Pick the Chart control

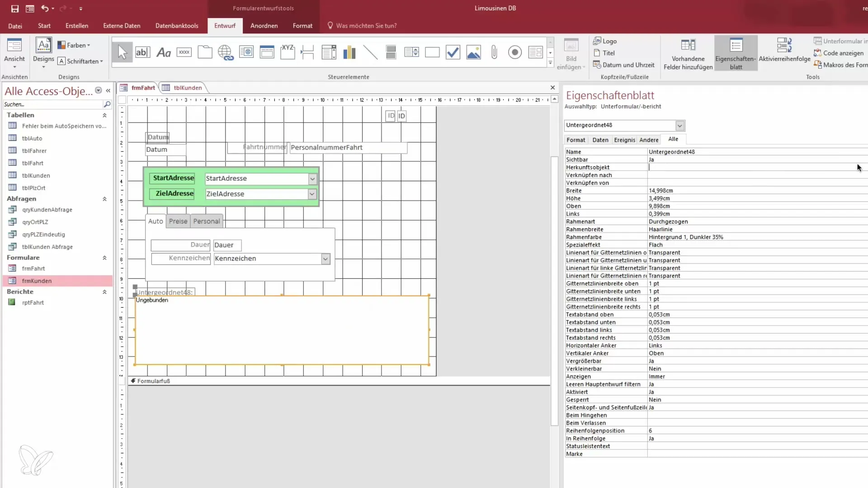[x=349, y=52]
